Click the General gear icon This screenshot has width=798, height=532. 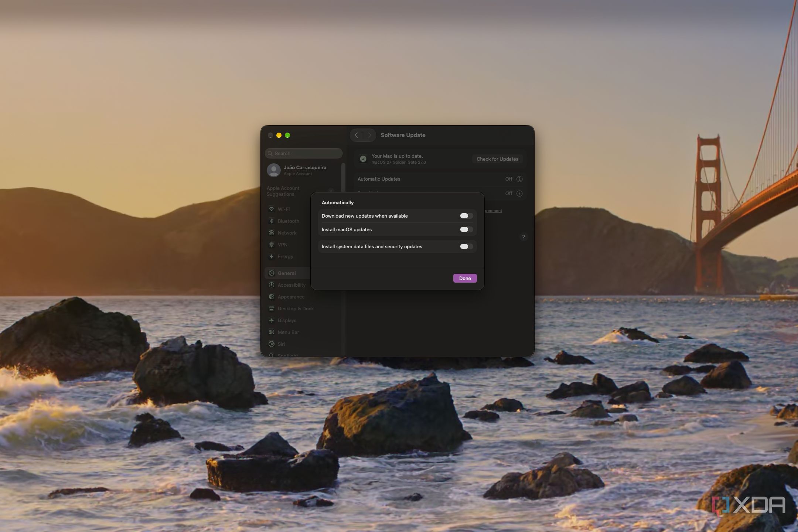[272, 273]
